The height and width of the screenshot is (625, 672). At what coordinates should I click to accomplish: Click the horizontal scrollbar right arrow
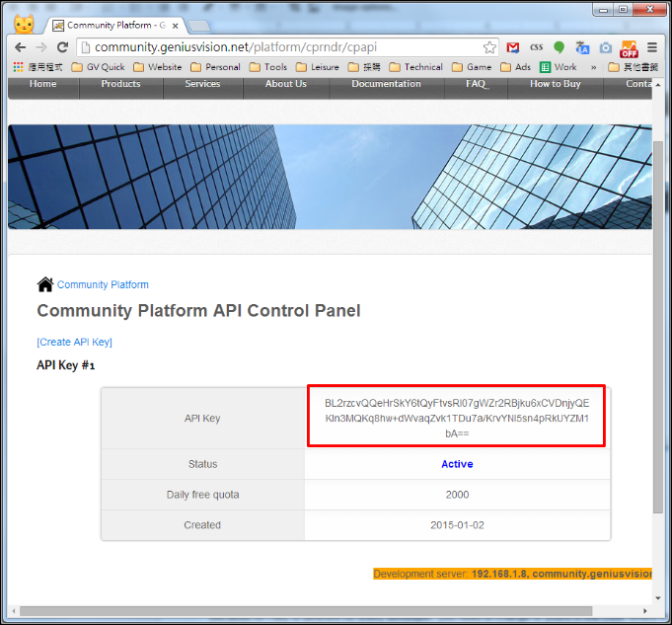[x=645, y=611]
